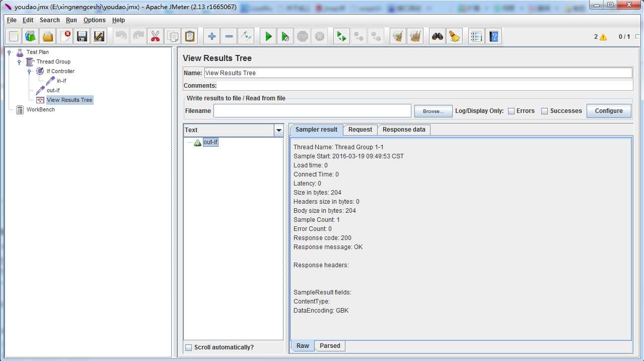Image resolution: width=644 pixels, height=361 pixels.
Task: Click the Redo arrow icon
Action: click(x=138, y=36)
